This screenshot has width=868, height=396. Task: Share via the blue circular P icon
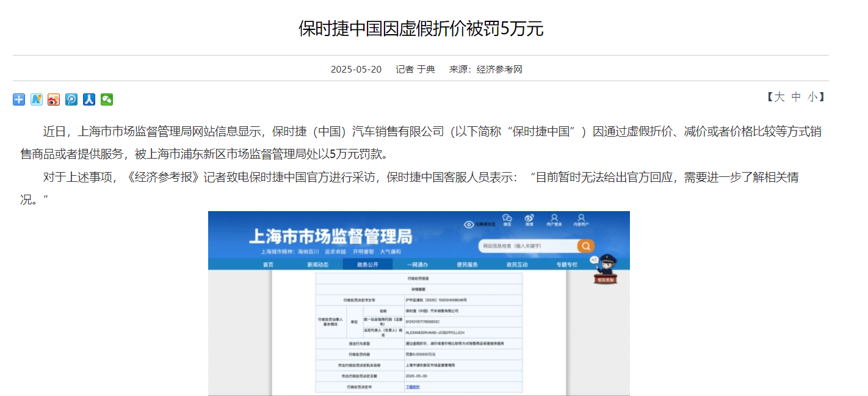pos(71,99)
